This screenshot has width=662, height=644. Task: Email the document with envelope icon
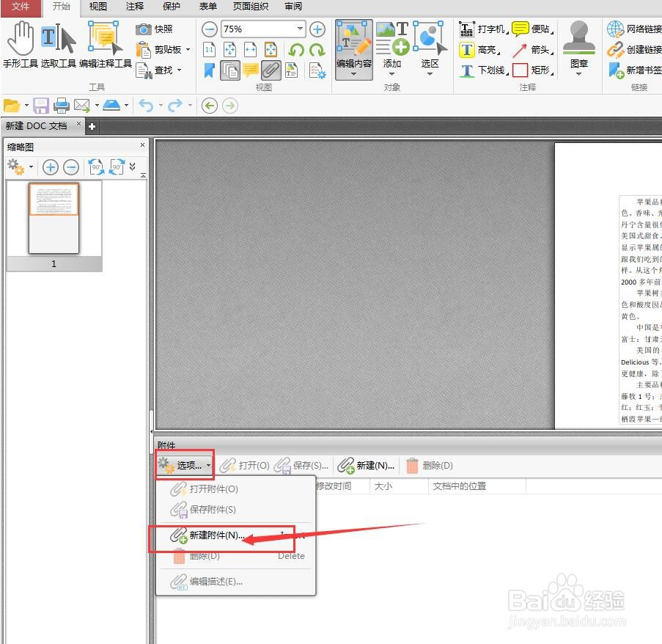tap(82, 105)
